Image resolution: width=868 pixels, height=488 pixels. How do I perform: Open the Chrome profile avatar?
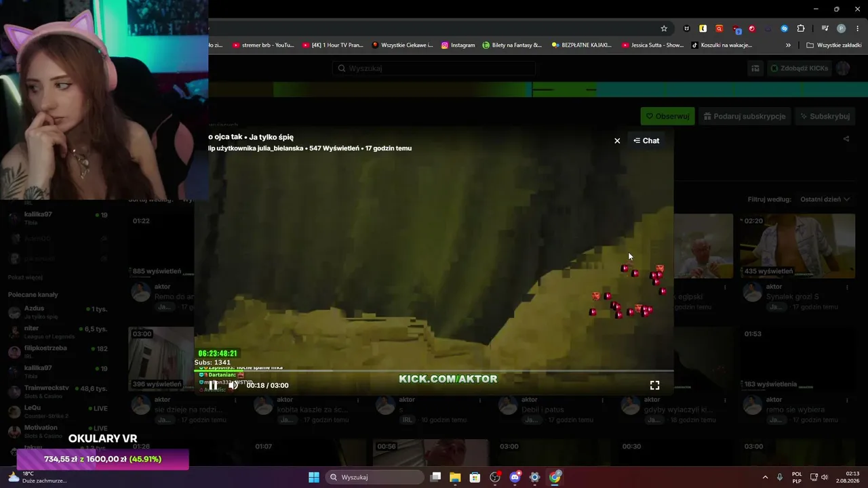click(x=842, y=28)
